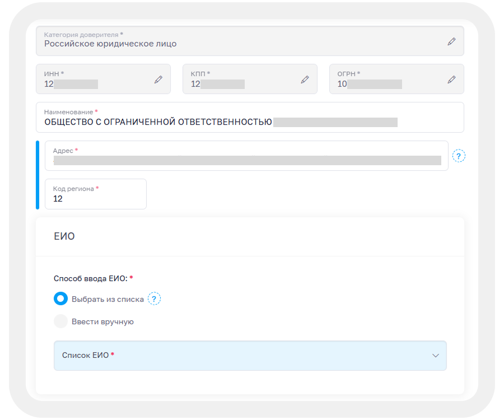Open the help tooltip beside the Адрес field
Image resolution: width=504 pixels, height=420 pixels.
tap(459, 156)
